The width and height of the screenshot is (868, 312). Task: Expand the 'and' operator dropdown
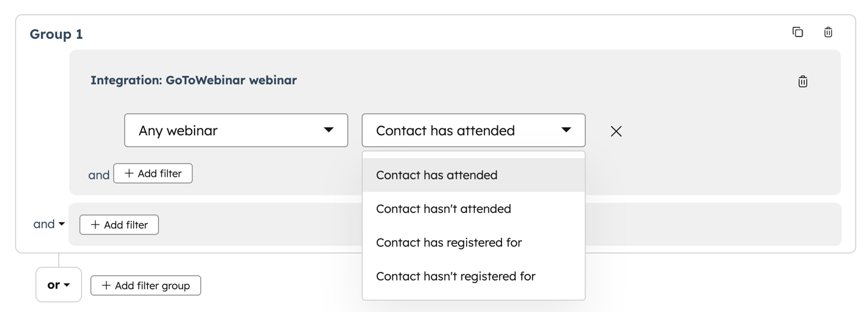(x=49, y=224)
